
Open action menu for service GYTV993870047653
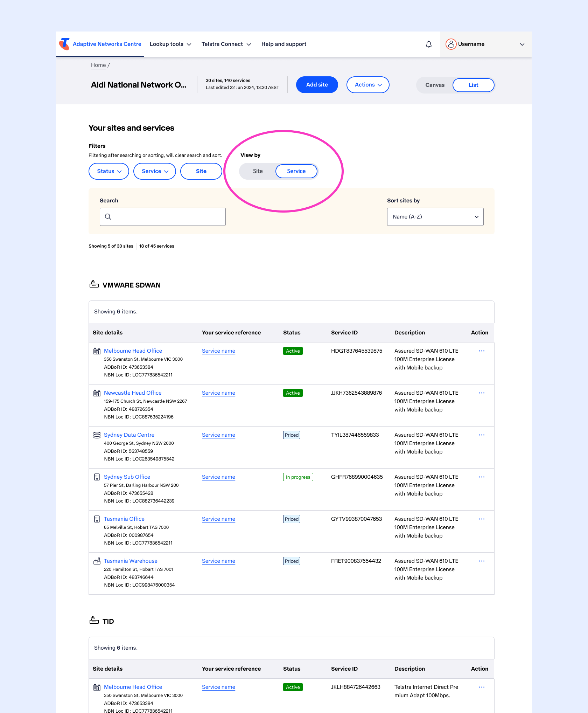pos(482,519)
